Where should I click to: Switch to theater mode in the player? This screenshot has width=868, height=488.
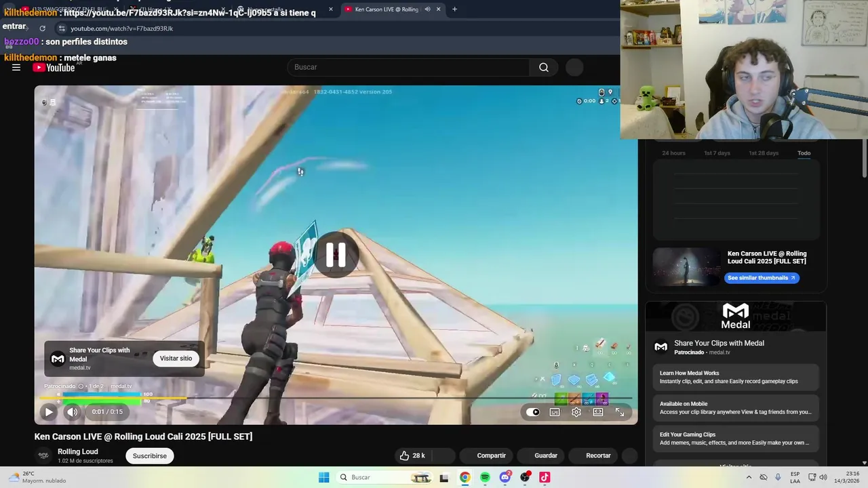598,411
